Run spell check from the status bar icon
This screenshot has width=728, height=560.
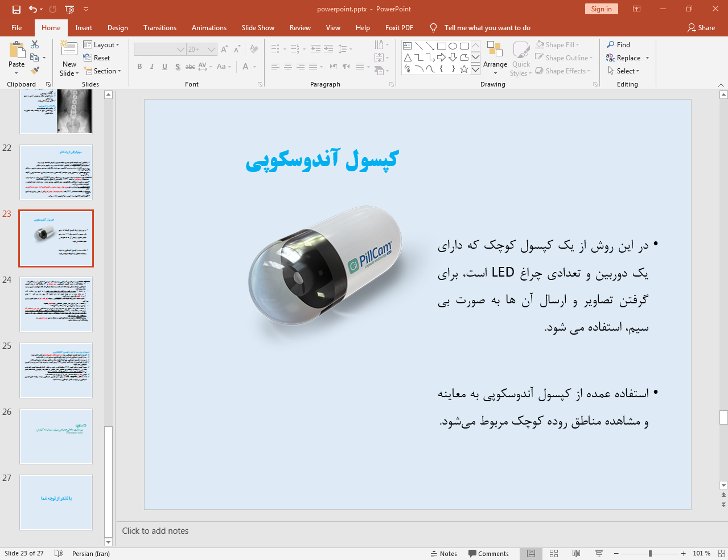click(59, 554)
